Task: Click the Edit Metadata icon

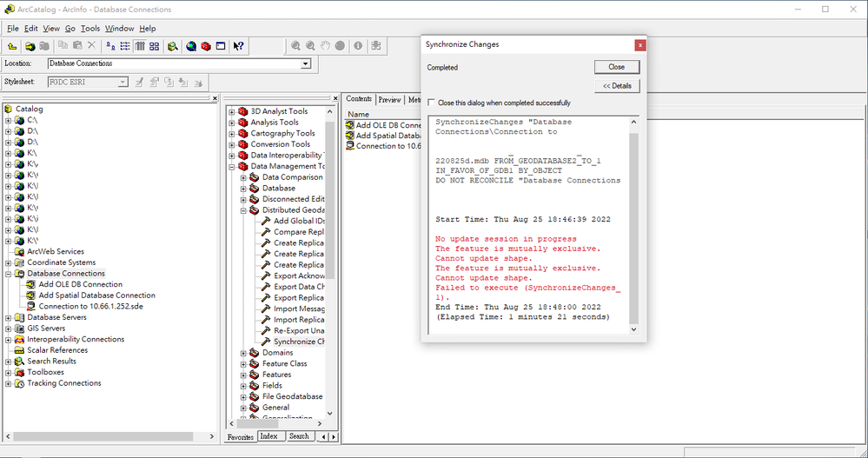Action: tap(140, 83)
